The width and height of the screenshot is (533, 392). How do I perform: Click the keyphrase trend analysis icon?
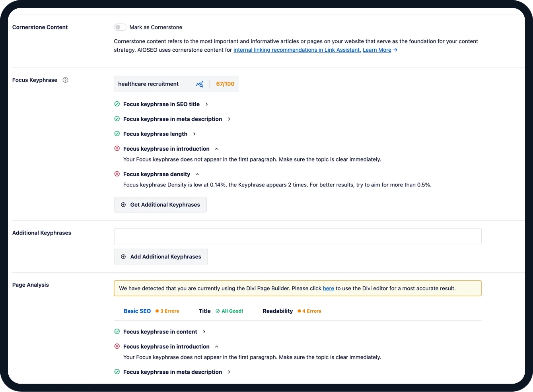pos(200,84)
